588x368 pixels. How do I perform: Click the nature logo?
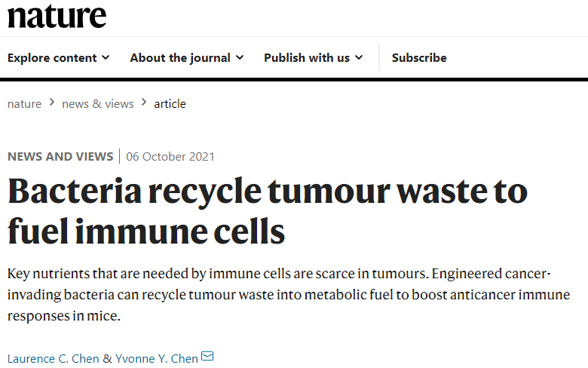pyautogui.click(x=57, y=16)
